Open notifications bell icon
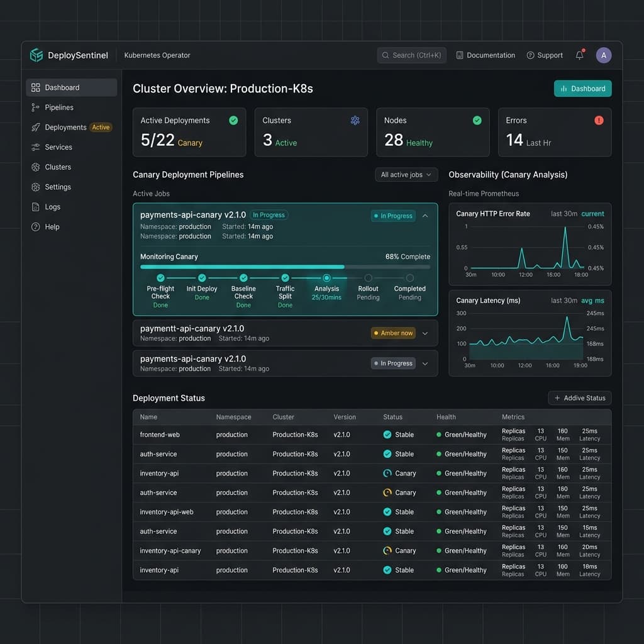 coord(579,55)
